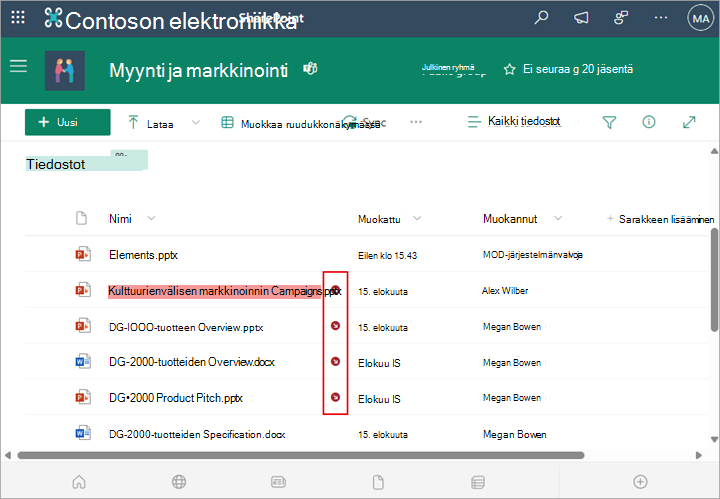Sort by the Nimi column header

click(x=120, y=219)
